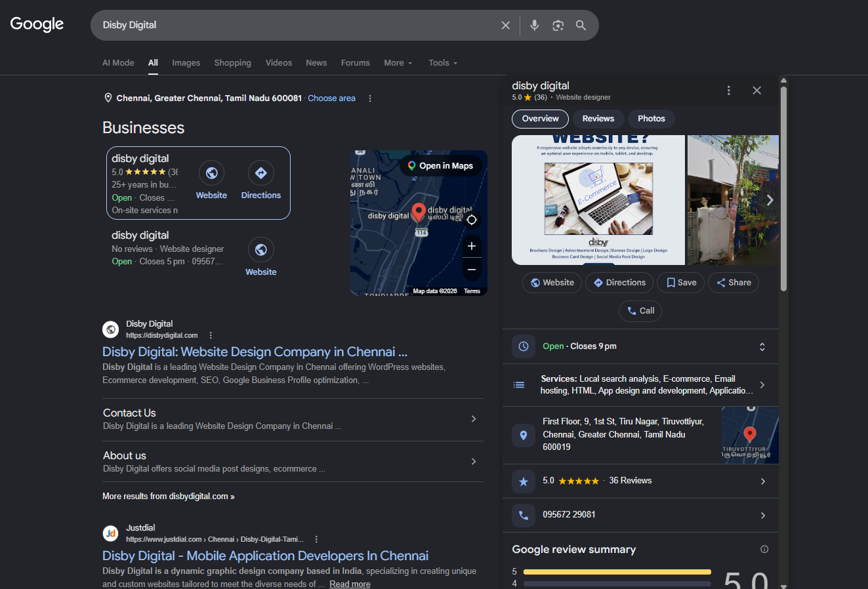Image resolution: width=868 pixels, height=589 pixels.
Task: Open search by image camera icon
Action: 558,25
